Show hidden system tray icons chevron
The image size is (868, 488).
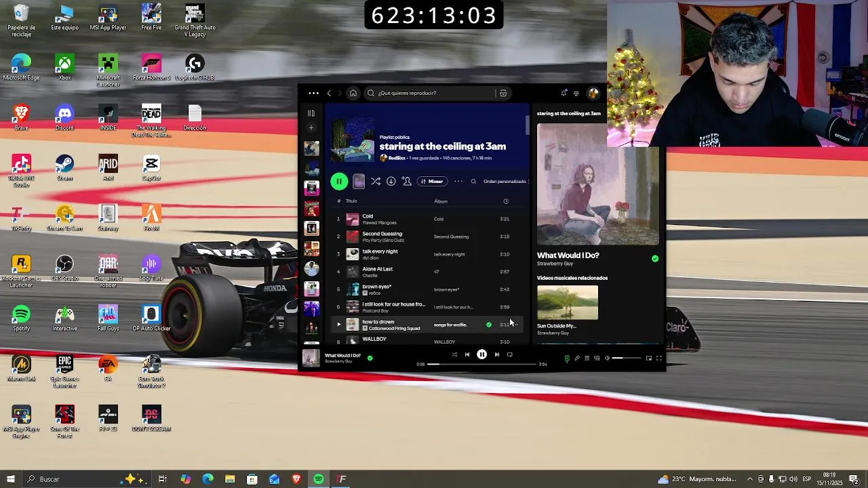pyautogui.click(x=750, y=479)
